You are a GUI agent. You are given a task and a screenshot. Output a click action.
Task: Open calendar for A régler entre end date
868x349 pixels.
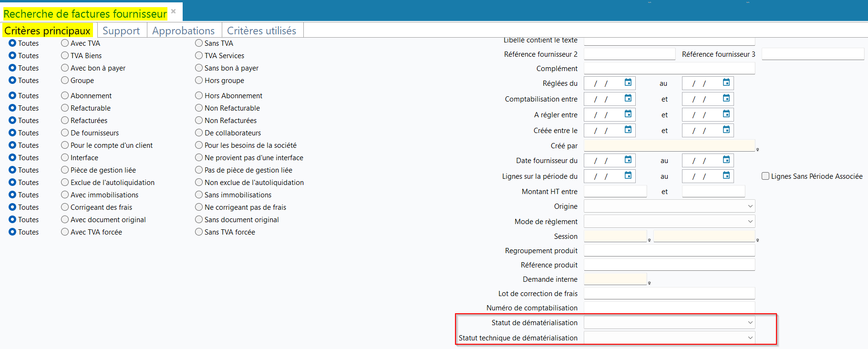click(726, 114)
